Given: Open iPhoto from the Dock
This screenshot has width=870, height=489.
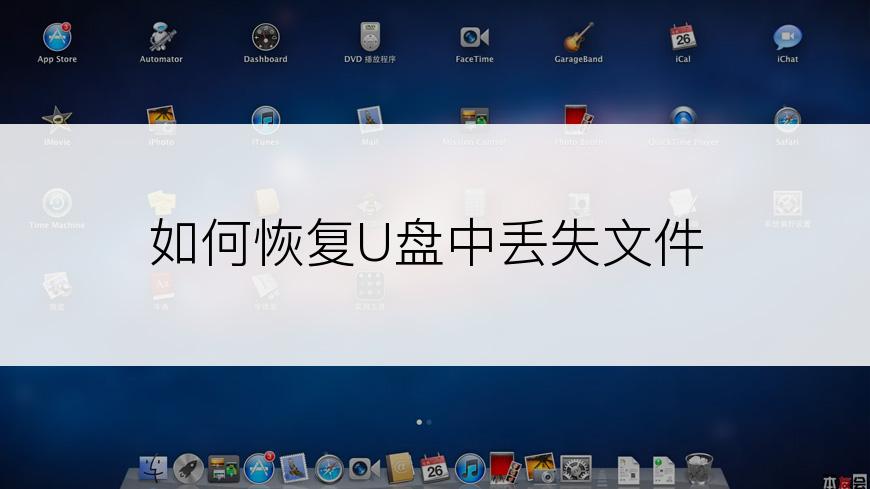Looking at the screenshot, I should click(x=540, y=468).
